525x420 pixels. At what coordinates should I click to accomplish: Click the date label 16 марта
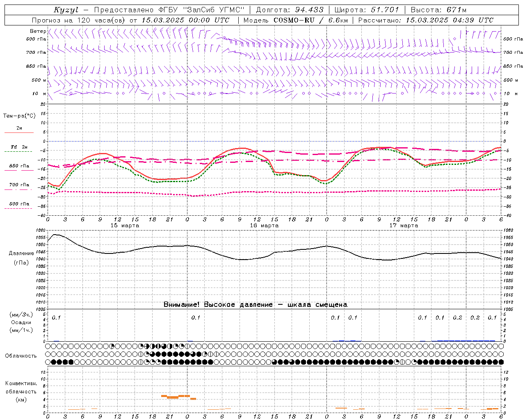point(264,226)
